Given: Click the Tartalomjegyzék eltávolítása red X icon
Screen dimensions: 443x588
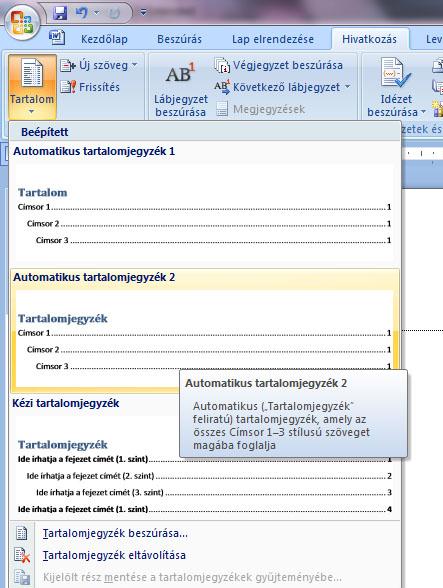Looking at the screenshot, I should [x=22, y=555].
